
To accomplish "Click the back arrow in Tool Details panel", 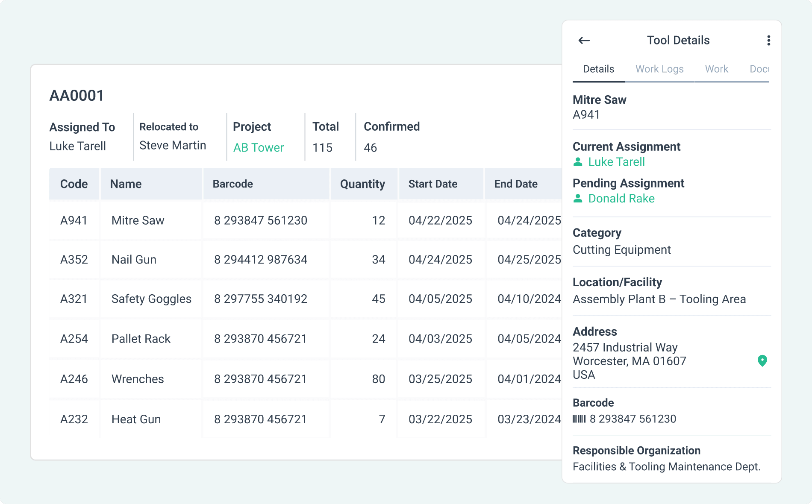I will tap(584, 40).
